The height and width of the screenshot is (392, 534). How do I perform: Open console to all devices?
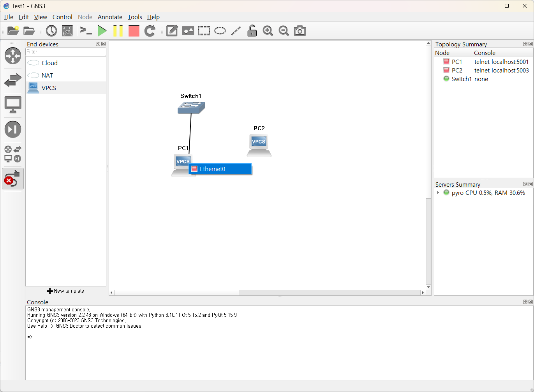[86, 30]
